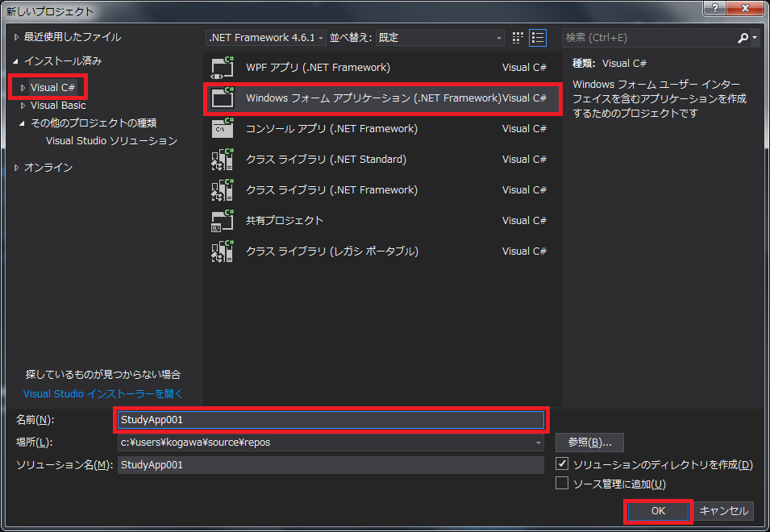Select Visual Studio ソリューション in tree
770x532 pixels.
click(111, 141)
